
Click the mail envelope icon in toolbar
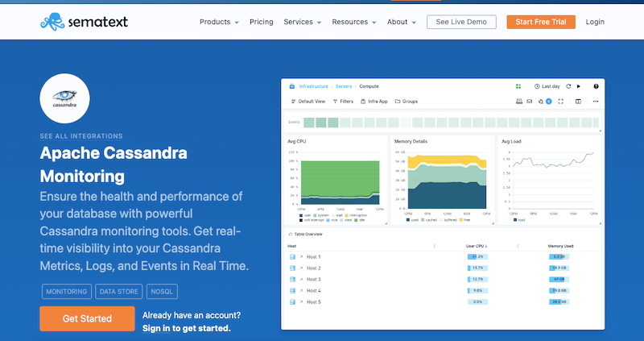point(530,102)
